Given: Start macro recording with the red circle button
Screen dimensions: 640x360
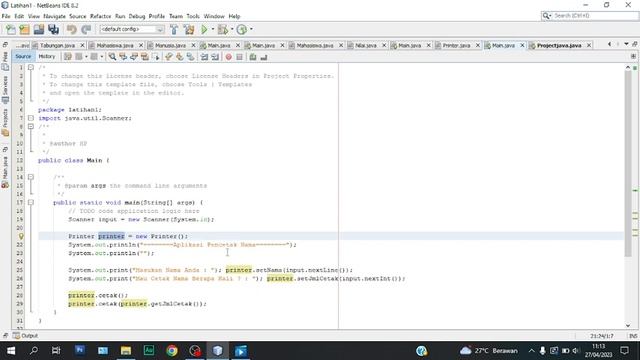Looking at the screenshot, I should coord(229,57).
